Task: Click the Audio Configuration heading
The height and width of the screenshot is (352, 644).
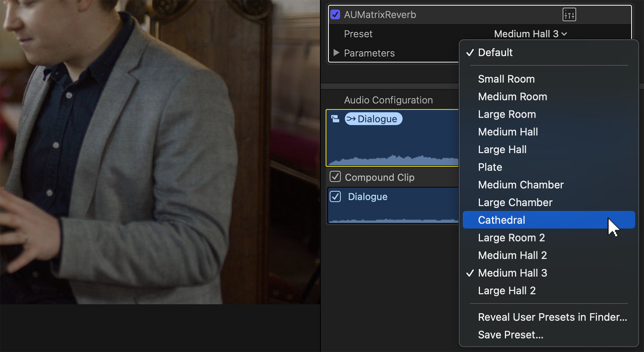Action: [x=388, y=100]
